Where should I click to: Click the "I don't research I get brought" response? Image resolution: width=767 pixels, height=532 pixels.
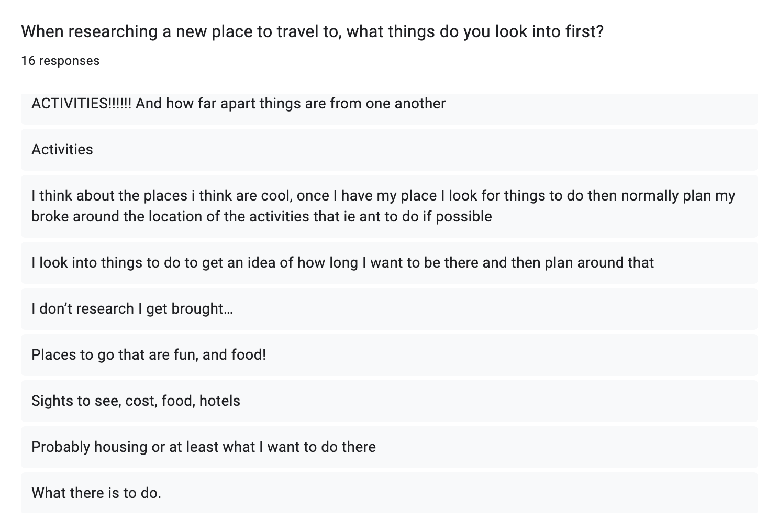tap(132, 308)
